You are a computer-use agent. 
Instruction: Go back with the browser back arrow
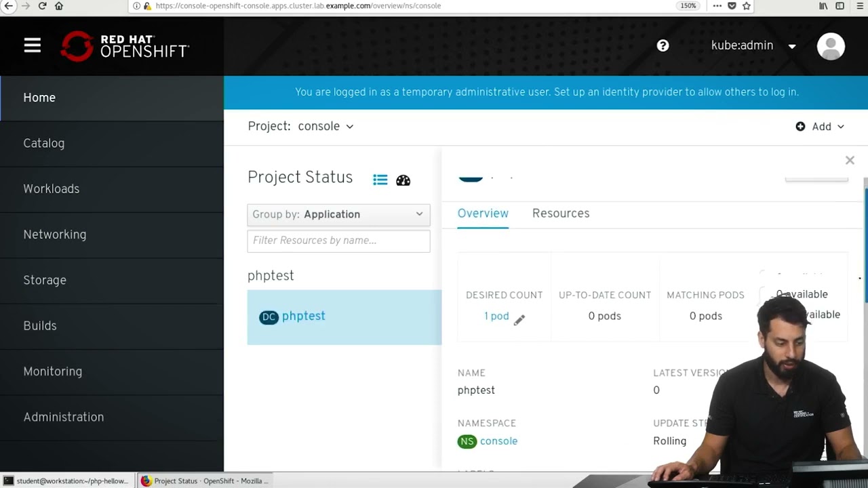coord(8,5)
